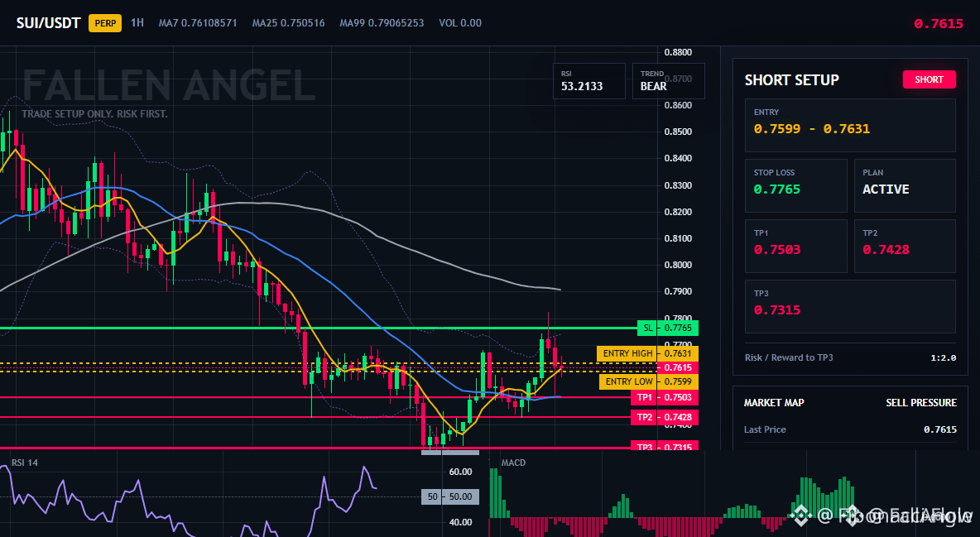The width and height of the screenshot is (980, 537).
Task: Click the TP3 value 0.7315 in panel
Action: (777, 310)
